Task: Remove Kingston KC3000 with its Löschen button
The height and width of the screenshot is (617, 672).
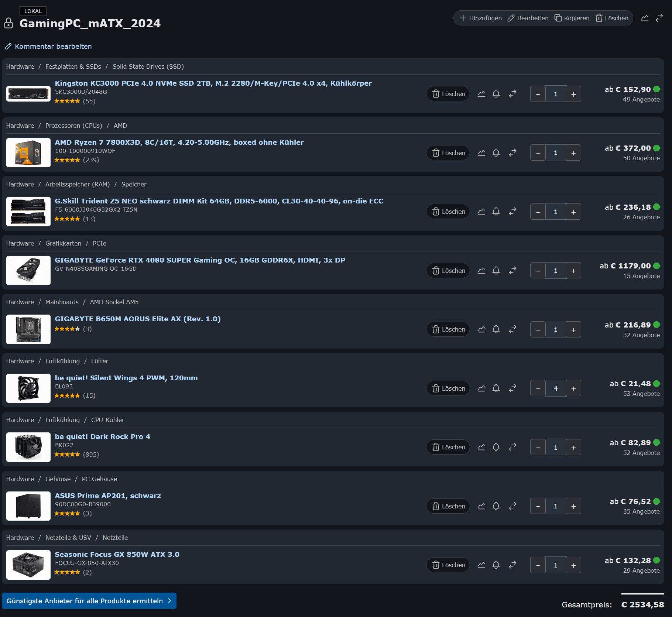Action: pos(448,94)
